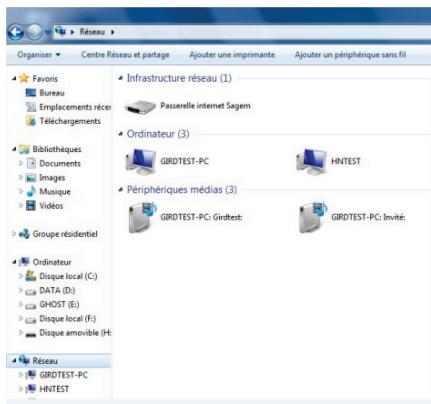Click GIRDTEST-PC icon in navigation tree

coord(31,375)
